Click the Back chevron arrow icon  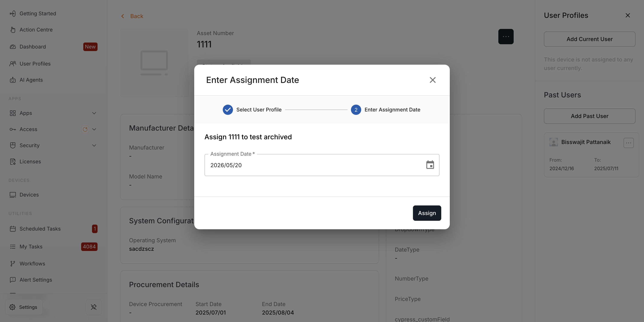(x=122, y=16)
